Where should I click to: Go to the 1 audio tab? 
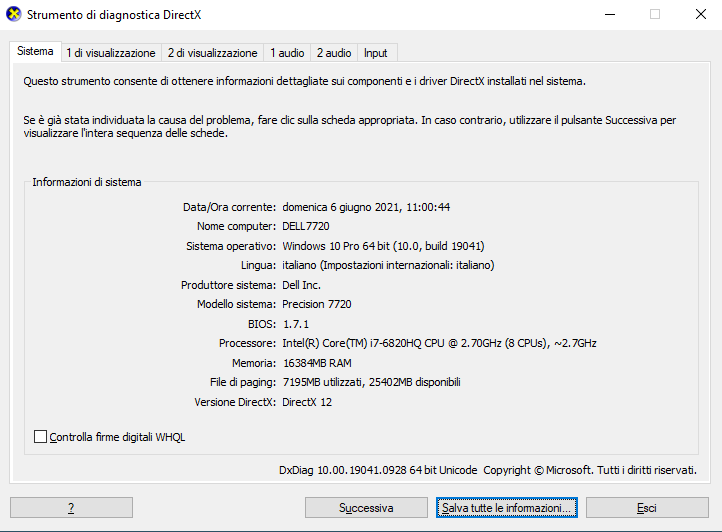point(287,53)
